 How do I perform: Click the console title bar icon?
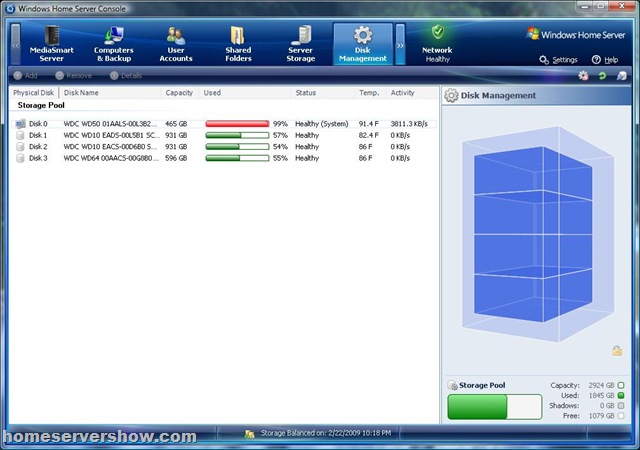click(x=10, y=8)
